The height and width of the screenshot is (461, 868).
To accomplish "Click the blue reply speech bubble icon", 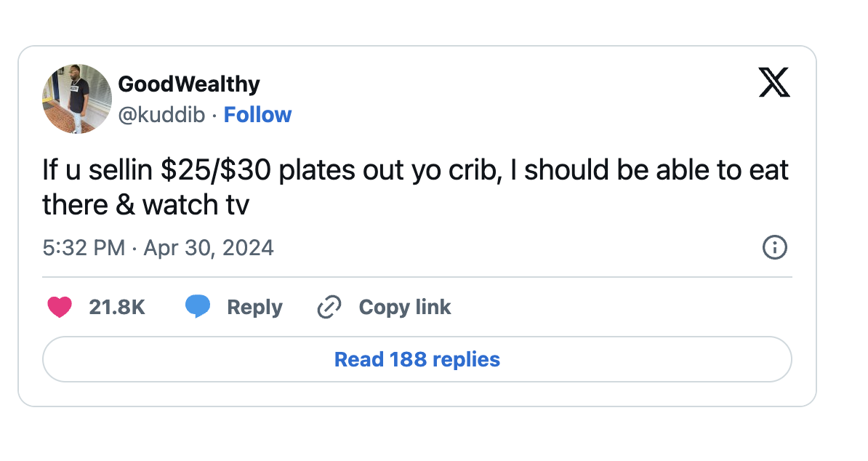I will [x=197, y=307].
